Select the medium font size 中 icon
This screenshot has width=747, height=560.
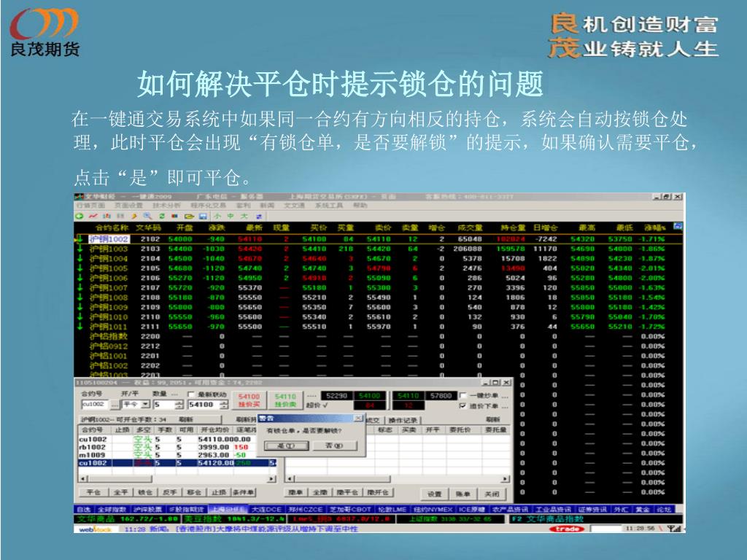pyautogui.click(x=231, y=216)
